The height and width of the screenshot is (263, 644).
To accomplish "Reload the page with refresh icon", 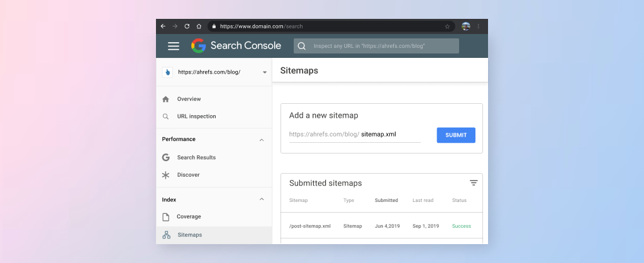I will click(x=187, y=26).
